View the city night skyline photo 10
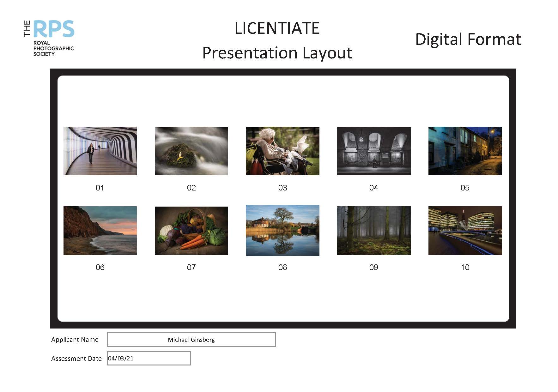Screen dimensions: 558x392 click(465, 231)
